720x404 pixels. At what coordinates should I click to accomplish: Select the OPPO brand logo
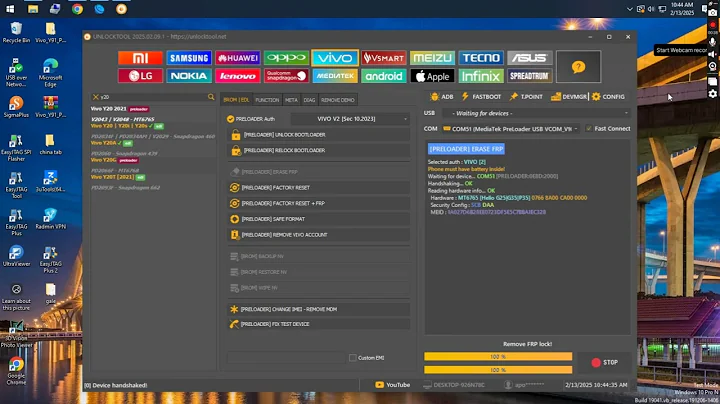(286, 58)
